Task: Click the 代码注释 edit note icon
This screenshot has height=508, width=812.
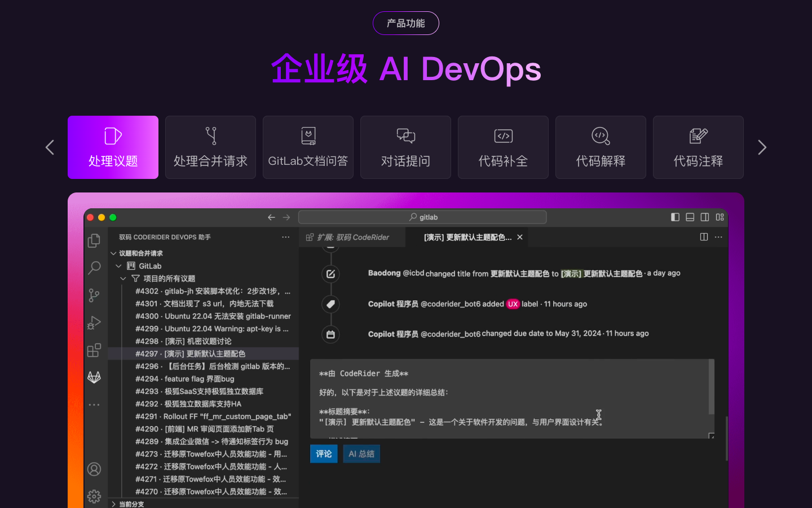Action: coord(699,136)
